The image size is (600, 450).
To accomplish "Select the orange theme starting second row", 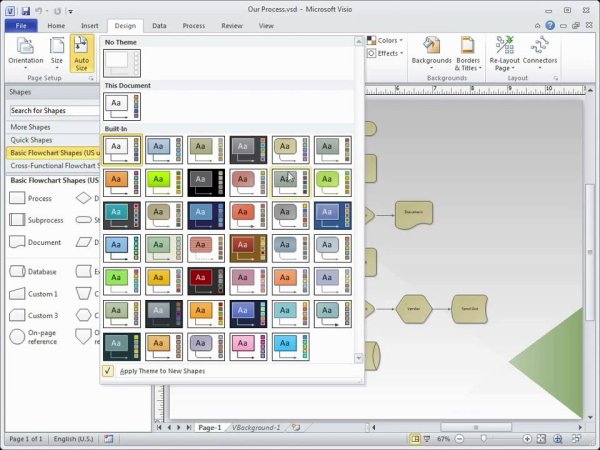I will (122, 183).
